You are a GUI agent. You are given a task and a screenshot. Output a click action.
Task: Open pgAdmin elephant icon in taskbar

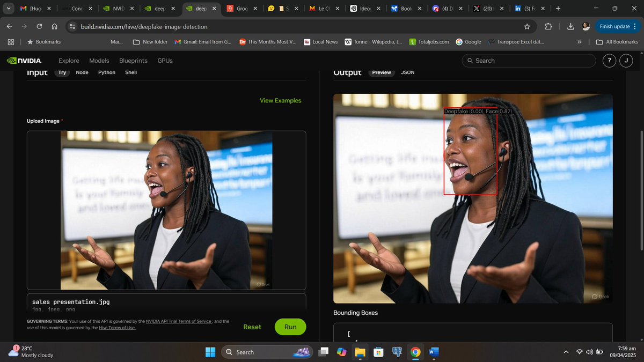397,352
